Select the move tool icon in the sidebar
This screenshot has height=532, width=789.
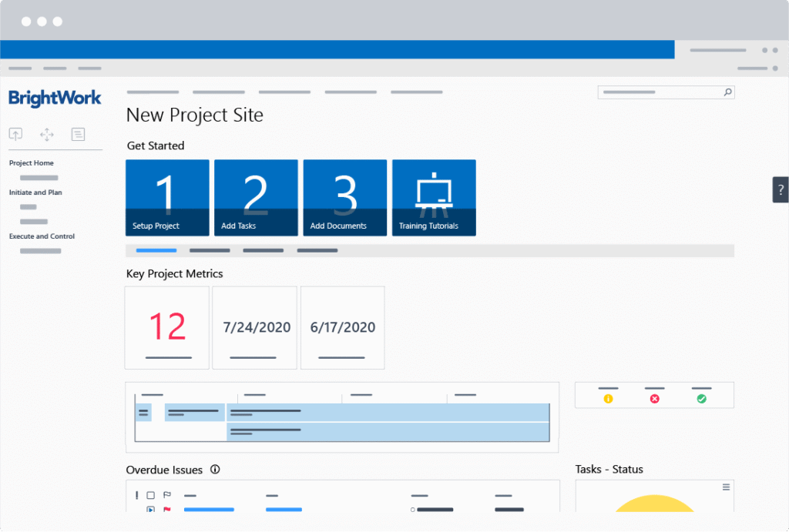click(46, 134)
